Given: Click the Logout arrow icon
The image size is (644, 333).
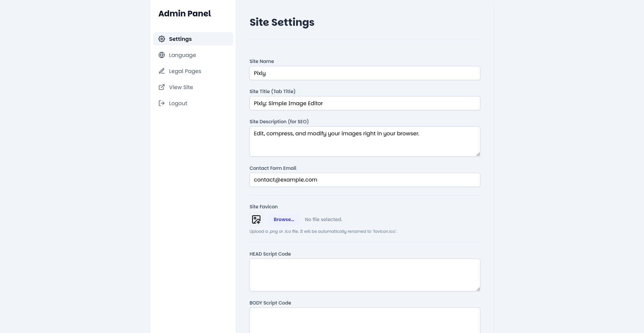Looking at the screenshot, I should tap(162, 103).
